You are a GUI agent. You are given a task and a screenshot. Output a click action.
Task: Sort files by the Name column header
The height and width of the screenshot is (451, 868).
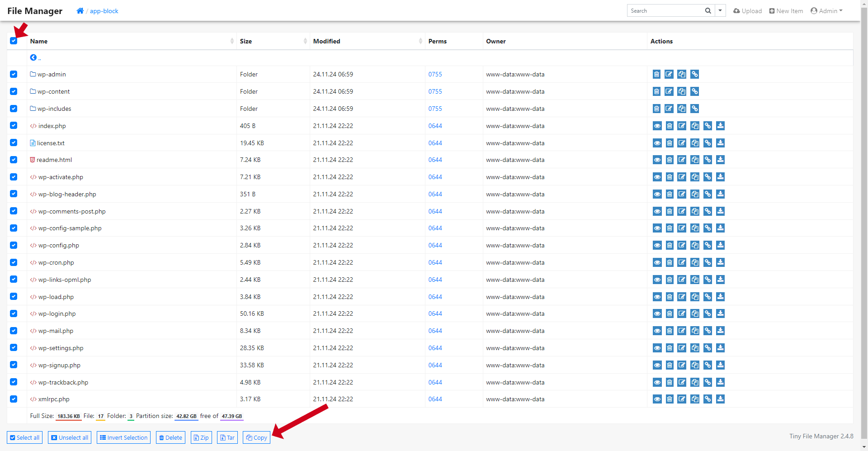click(39, 41)
